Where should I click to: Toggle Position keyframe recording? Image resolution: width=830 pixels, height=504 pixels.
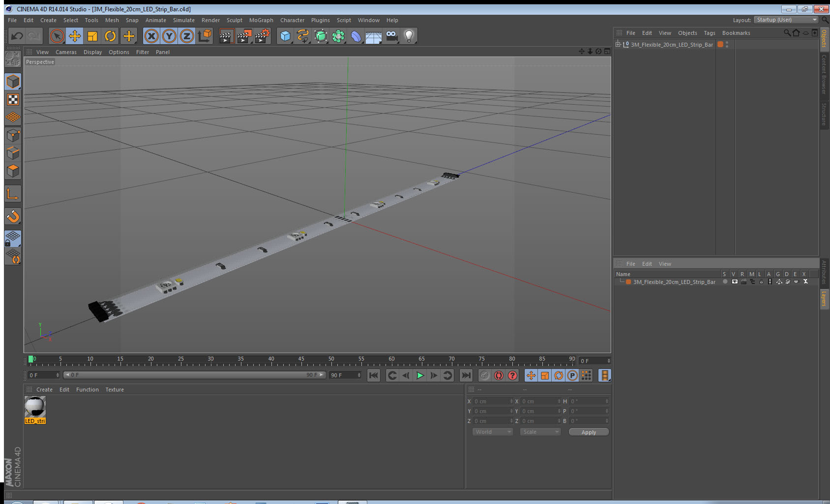click(531, 375)
